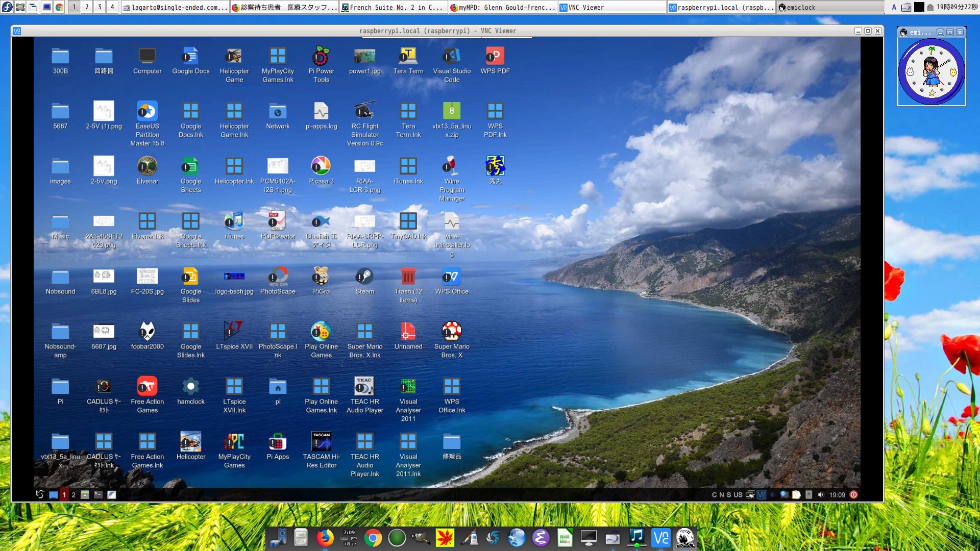Adjust volume with the speaker control
This screenshot has height=551, width=980.
(821, 494)
